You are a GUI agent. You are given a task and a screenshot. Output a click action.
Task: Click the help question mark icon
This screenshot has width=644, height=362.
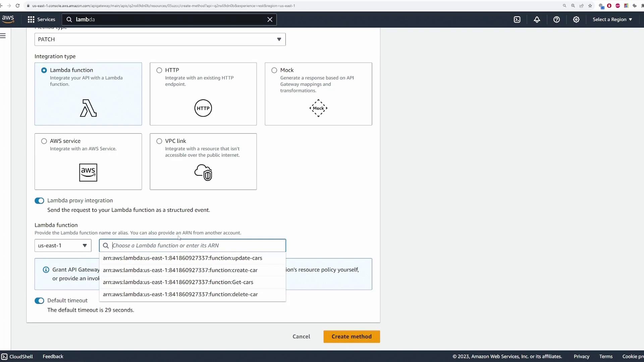(556, 19)
